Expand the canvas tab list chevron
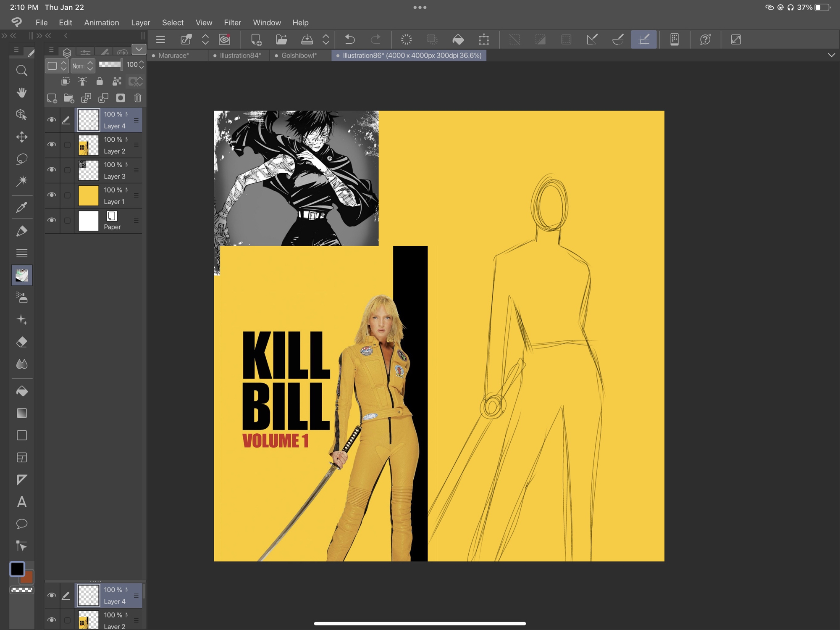The image size is (840, 630). [x=831, y=55]
